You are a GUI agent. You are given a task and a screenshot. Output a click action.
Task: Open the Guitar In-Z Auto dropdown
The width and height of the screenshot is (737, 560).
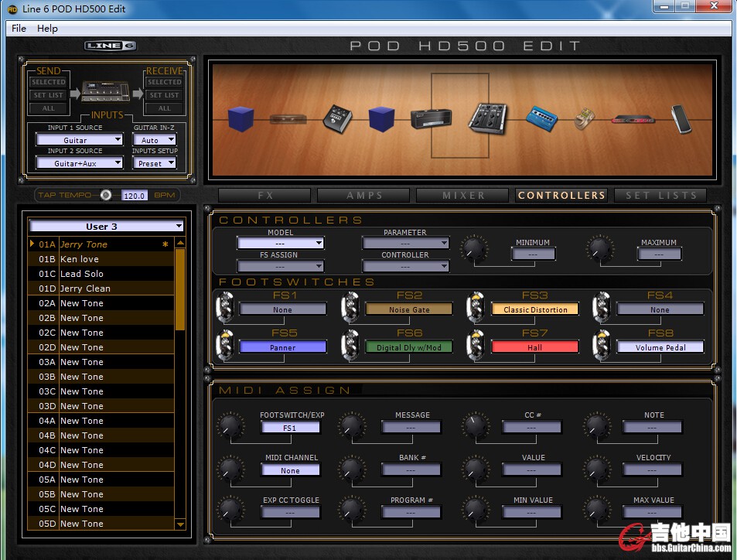tap(154, 140)
